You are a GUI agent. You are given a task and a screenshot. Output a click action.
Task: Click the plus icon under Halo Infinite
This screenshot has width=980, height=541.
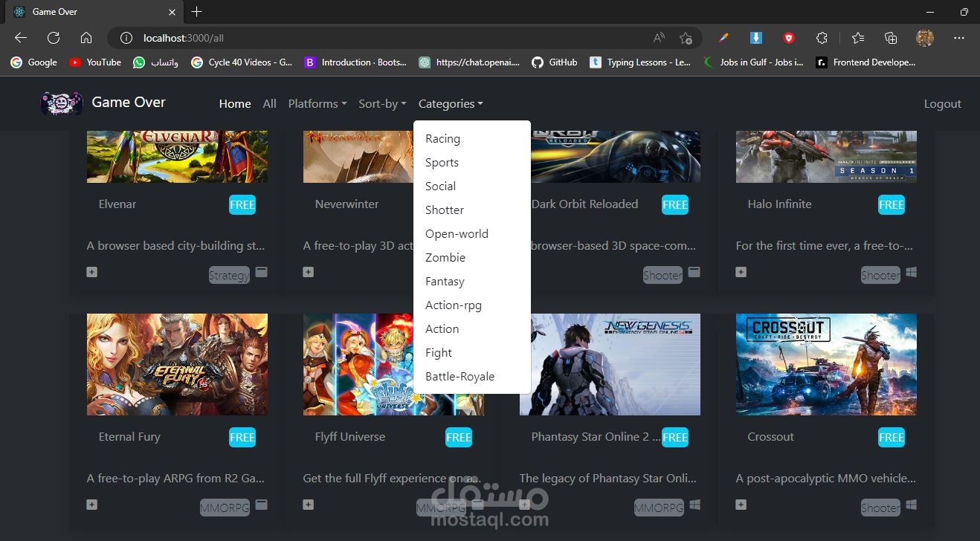pos(741,272)
